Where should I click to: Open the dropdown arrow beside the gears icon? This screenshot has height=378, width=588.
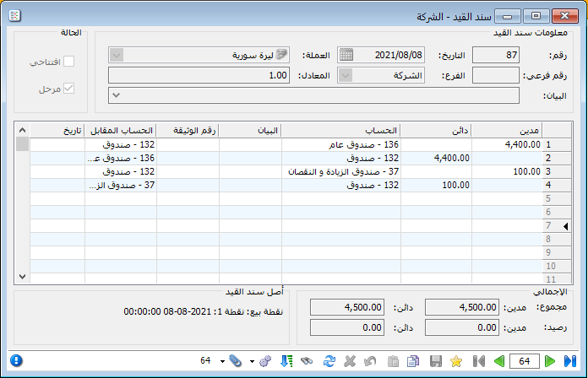(x=252, y=361)
